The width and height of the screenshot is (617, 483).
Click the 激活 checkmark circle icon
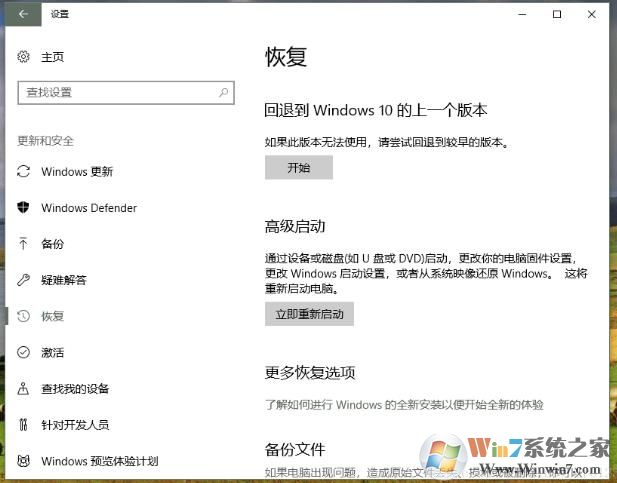coord(23,352)
